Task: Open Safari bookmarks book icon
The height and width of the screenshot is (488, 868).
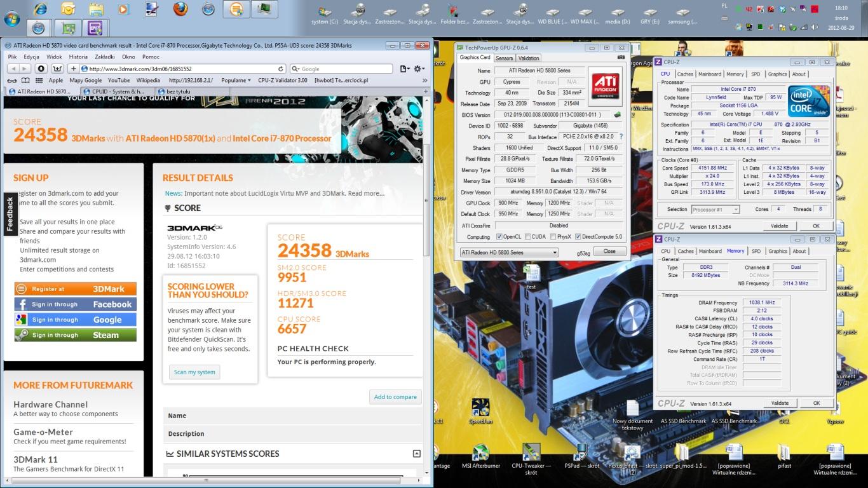Action: tap(25, 81)
